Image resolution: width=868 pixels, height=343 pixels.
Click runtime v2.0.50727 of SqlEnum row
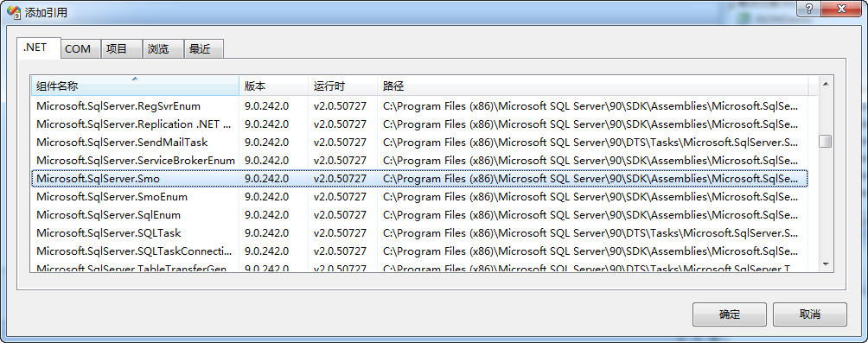click(x=340, y=215)
